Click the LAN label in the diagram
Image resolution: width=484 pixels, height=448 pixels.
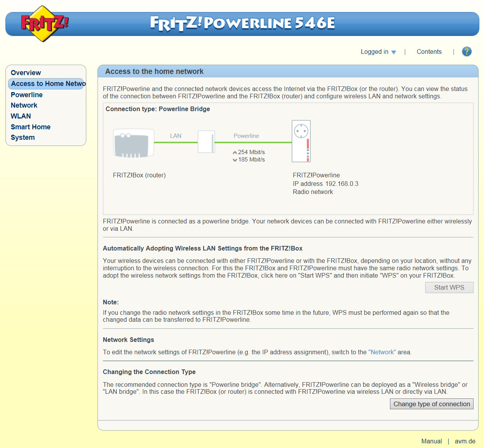coord(176,136)
